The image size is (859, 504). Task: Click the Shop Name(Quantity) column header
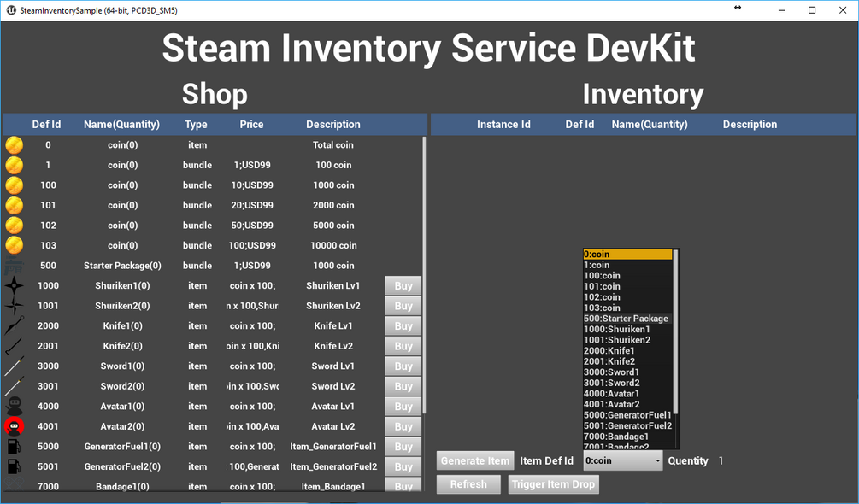121,125
